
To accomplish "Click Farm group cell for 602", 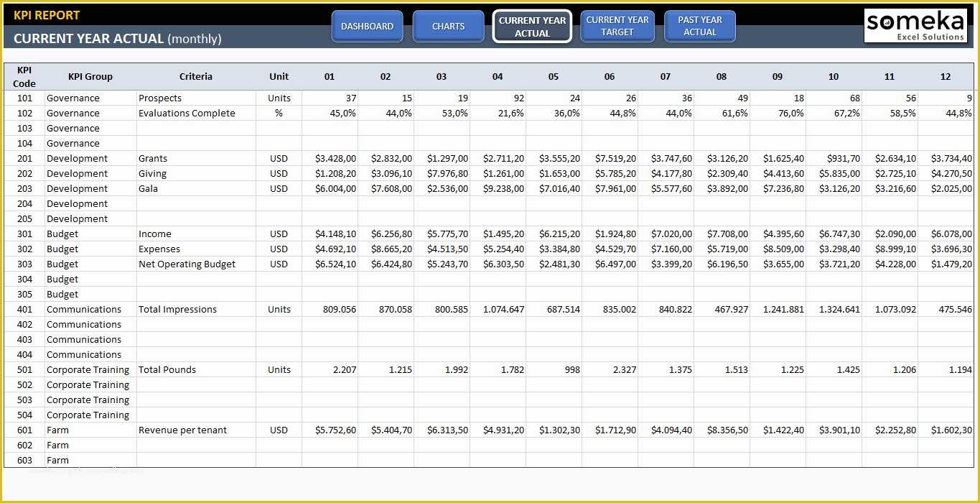I will pos(90,445).
